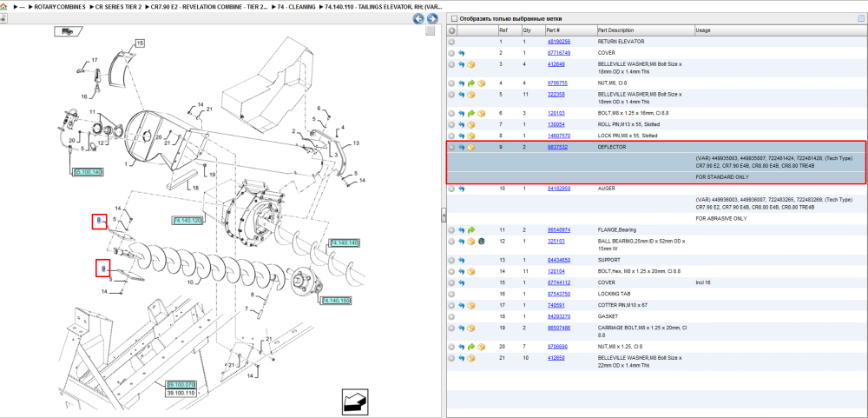Screen dimensions: 868x418
Task: Click the large arrow icon below the diagram
Action: [x=355, y=400]
